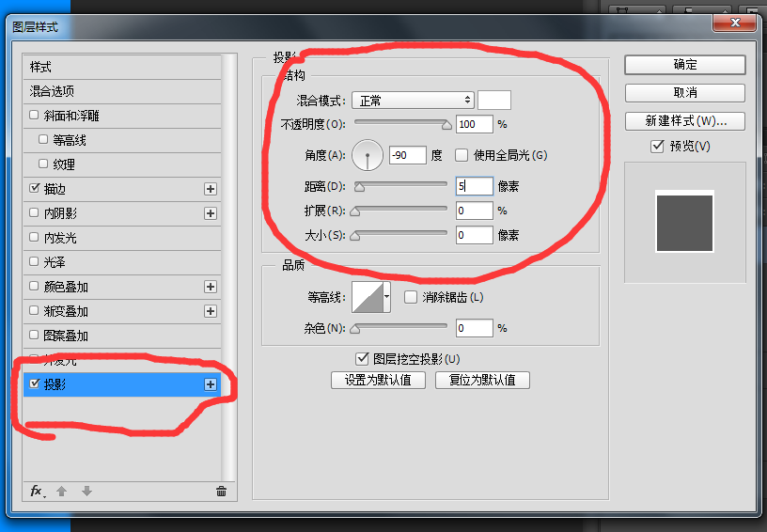This screenshot has width=767, height=532.
Task: Click the 距离 value field
Action: [474, 186]
